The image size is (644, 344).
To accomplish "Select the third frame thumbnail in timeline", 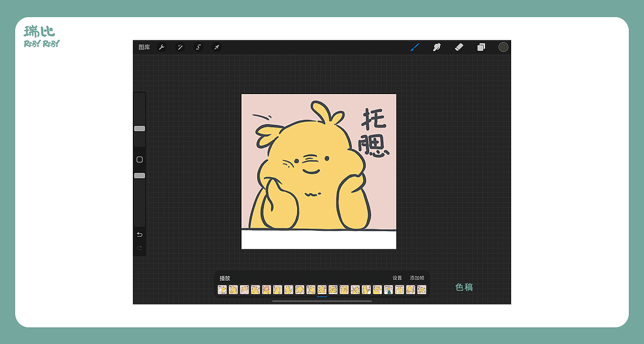I will 245,290.
